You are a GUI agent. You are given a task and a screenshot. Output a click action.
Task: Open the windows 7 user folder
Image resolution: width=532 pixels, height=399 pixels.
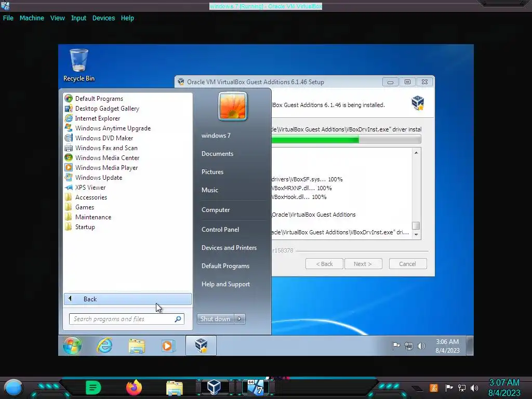[216, 136]
